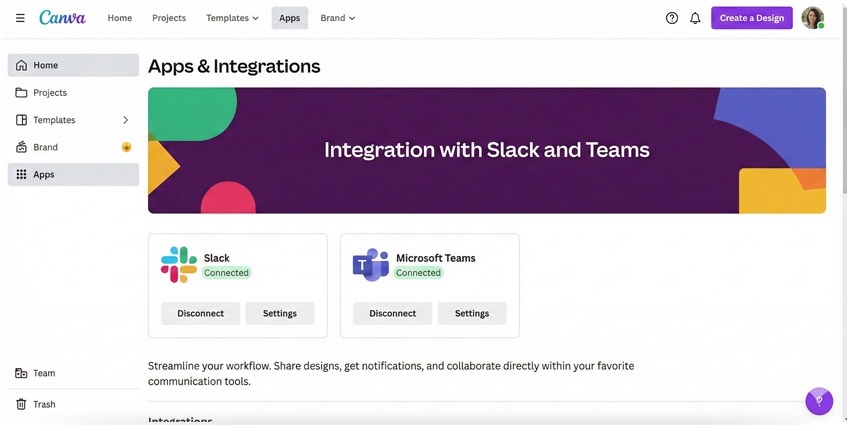Click the Brand kit icon in sidebar
The width and height of the screenshot is (850, 431).
pos(21,147)
